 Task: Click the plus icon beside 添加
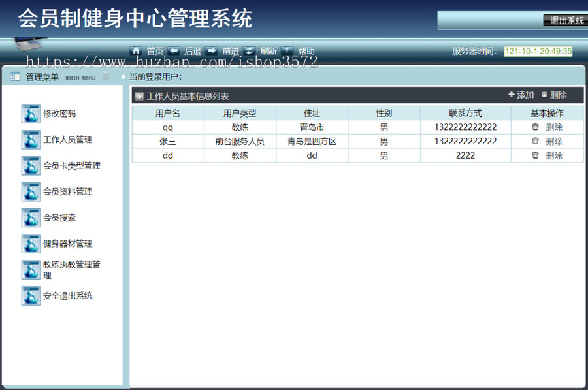512,95
